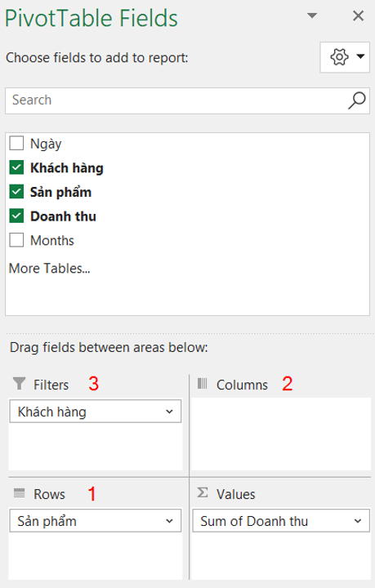Click the Rows area icon
Image resolution: width=375 pixels, height=588 pixels.
(19, 492)
